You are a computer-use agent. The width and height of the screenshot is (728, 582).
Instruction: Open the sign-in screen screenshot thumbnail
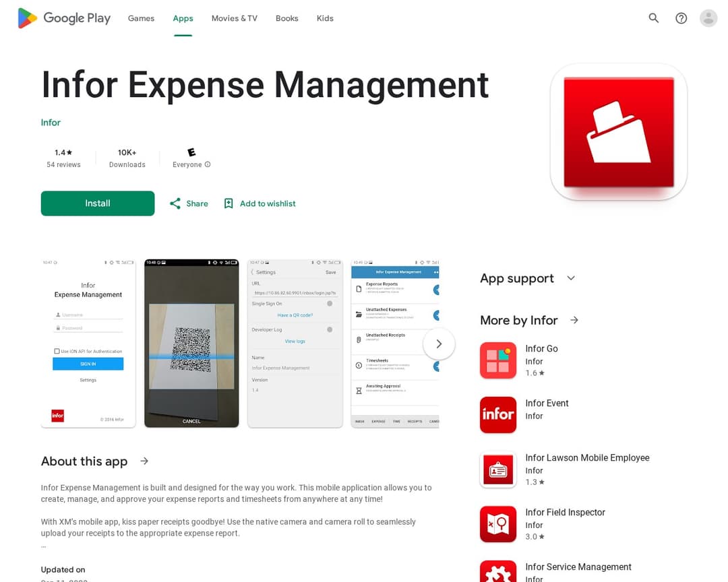(x=88, y=344)
